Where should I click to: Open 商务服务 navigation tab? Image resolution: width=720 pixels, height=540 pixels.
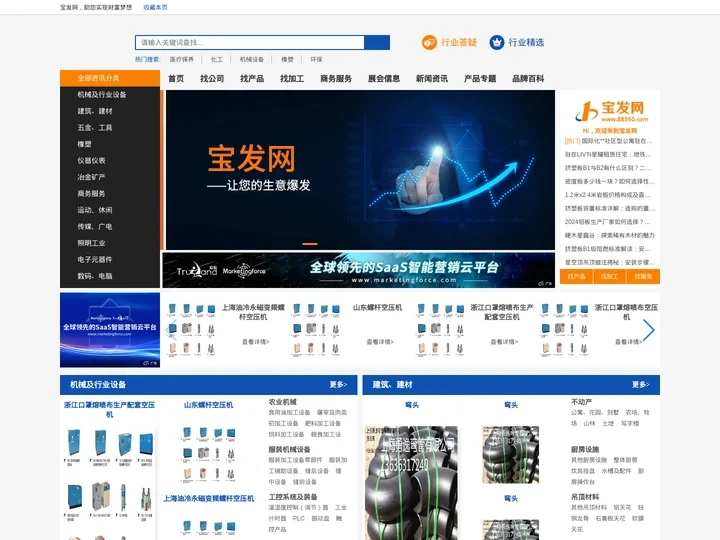click(x=336, y=79)
